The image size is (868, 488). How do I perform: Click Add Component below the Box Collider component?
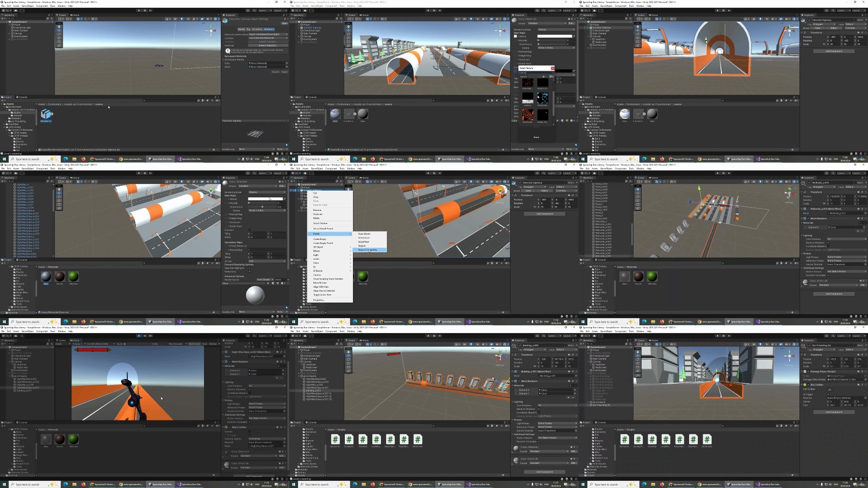834,412
